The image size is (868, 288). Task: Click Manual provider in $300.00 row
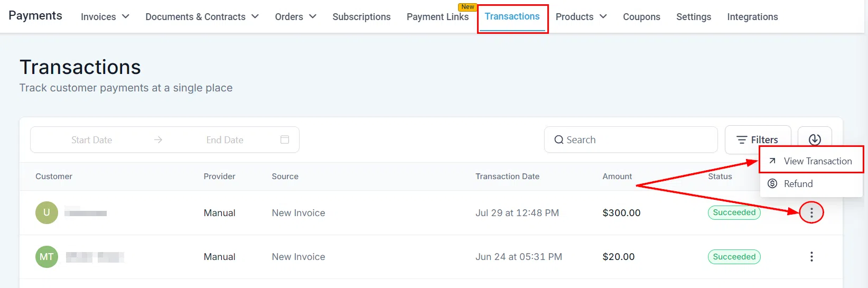219,213
